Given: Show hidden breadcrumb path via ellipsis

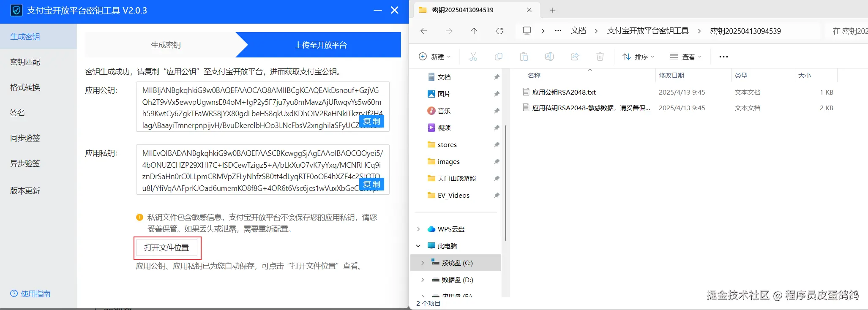Looking at the screenshot, I should (x=558, y=31).
